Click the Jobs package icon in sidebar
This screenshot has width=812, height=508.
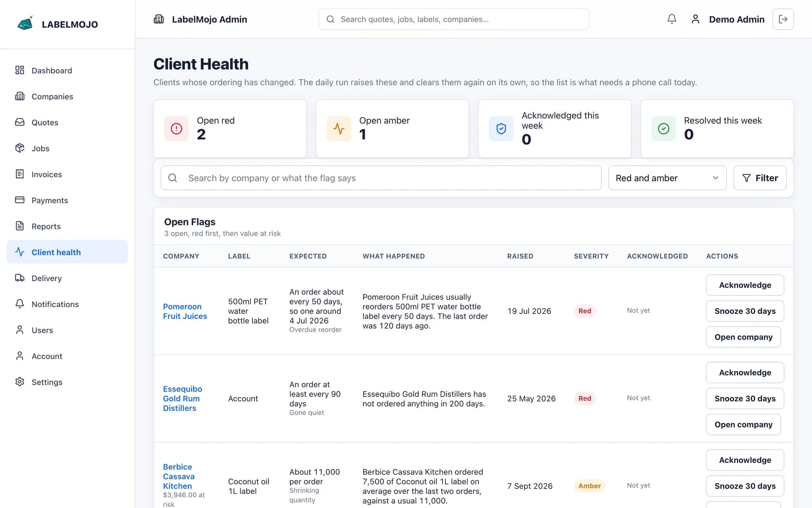point(19,148)
